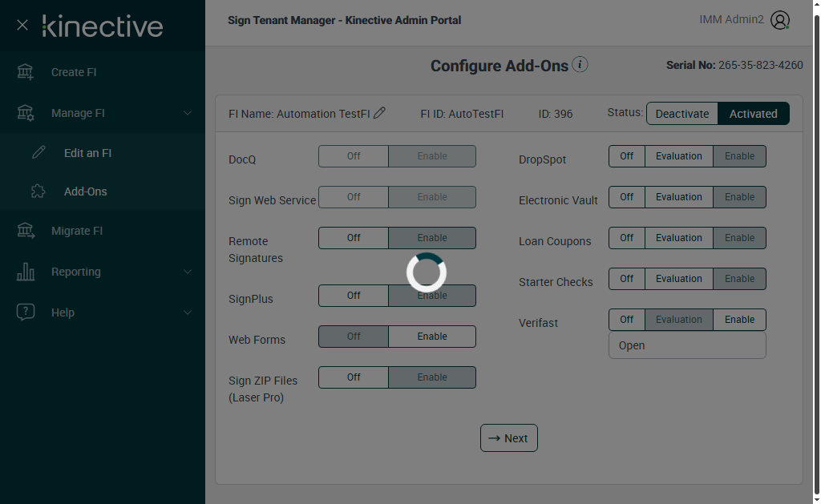Close the sidebar with the X icon
The image size is (821, 504).
pyautogui.click(x=22, y=25)
